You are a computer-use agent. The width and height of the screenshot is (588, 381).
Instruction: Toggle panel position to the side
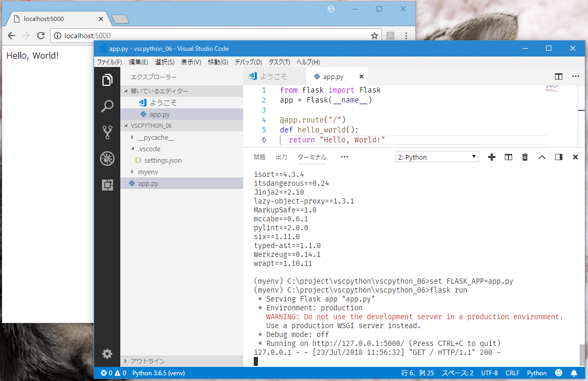pos(559,157)
